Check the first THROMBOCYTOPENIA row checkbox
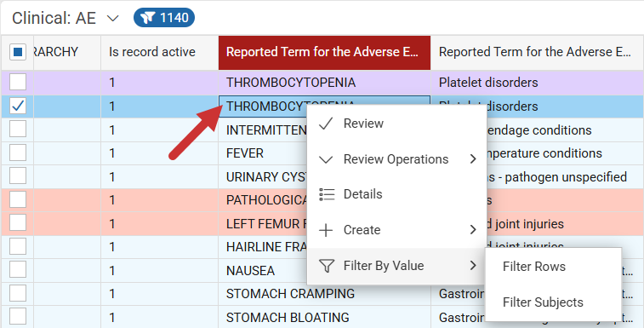 click(18, 82)
